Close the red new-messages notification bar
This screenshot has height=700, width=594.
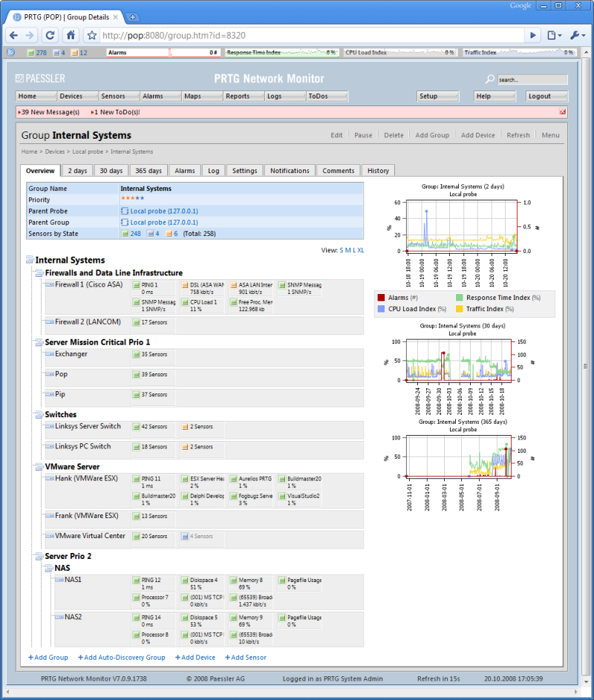562,112
